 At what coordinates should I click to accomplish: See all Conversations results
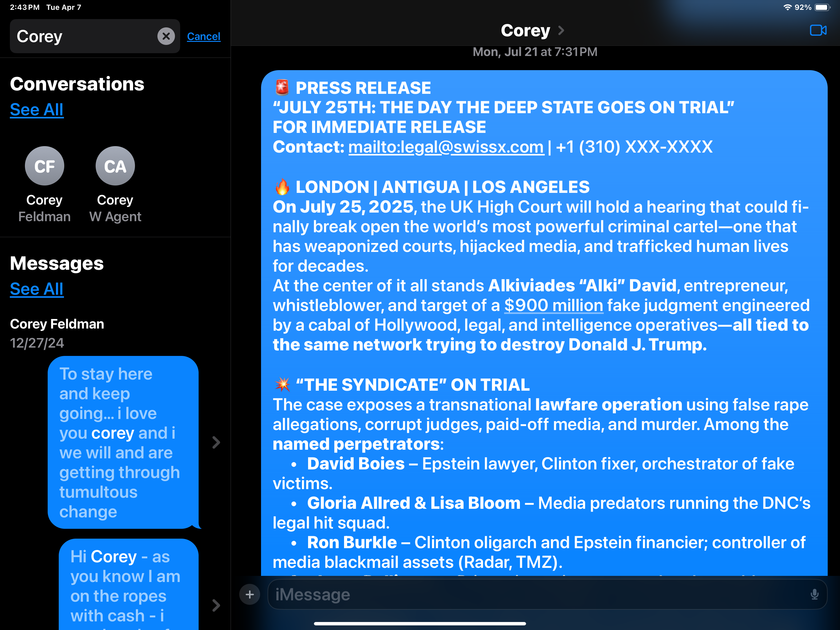[x=37, y=110]
